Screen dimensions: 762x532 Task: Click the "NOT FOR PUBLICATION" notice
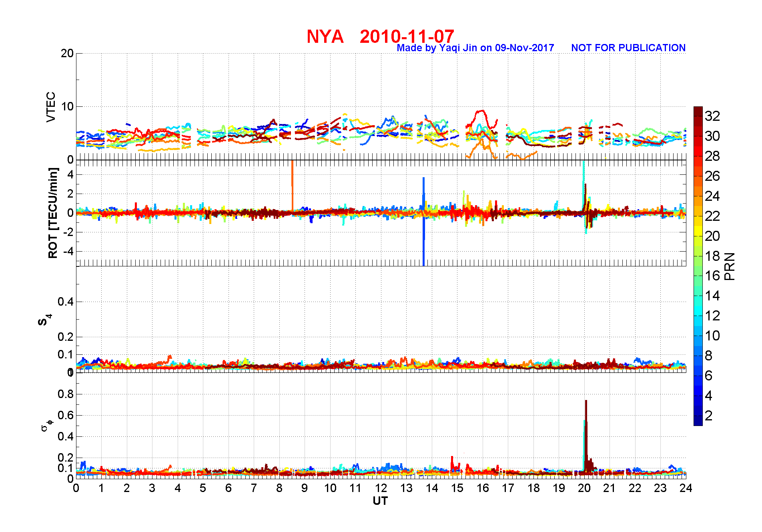coord(628,48)
